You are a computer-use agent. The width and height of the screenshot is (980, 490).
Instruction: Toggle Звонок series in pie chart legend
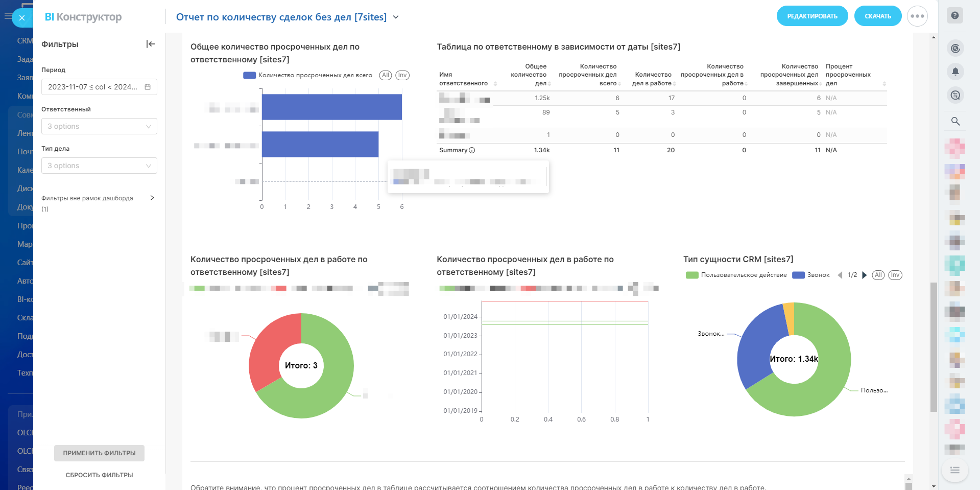point(811,275)
